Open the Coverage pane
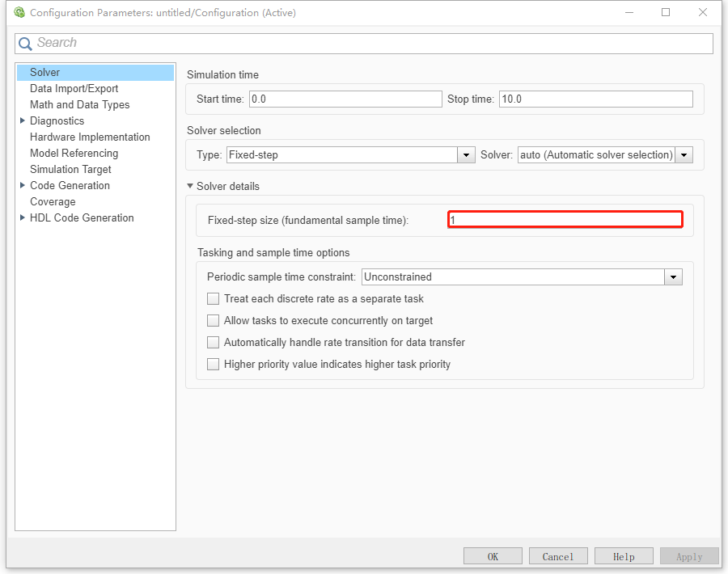The width and height of the screenshot is (728, 574). pos(53,202)
